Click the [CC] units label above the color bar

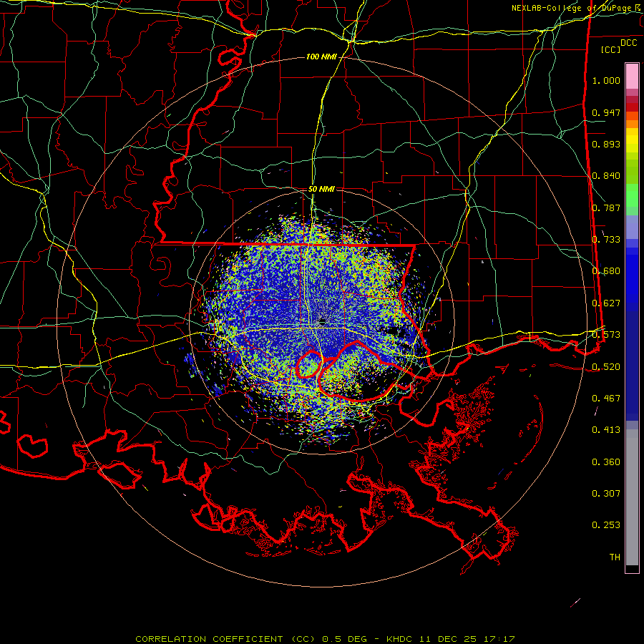610,49
